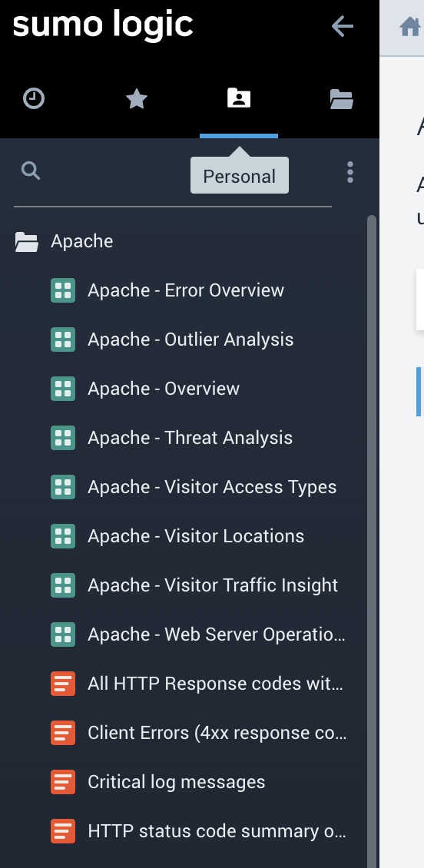The height and width of the screenshot is (868, 424).
Task: Open Apache - Visitor Locations dashboard
Action: (196, 536)
